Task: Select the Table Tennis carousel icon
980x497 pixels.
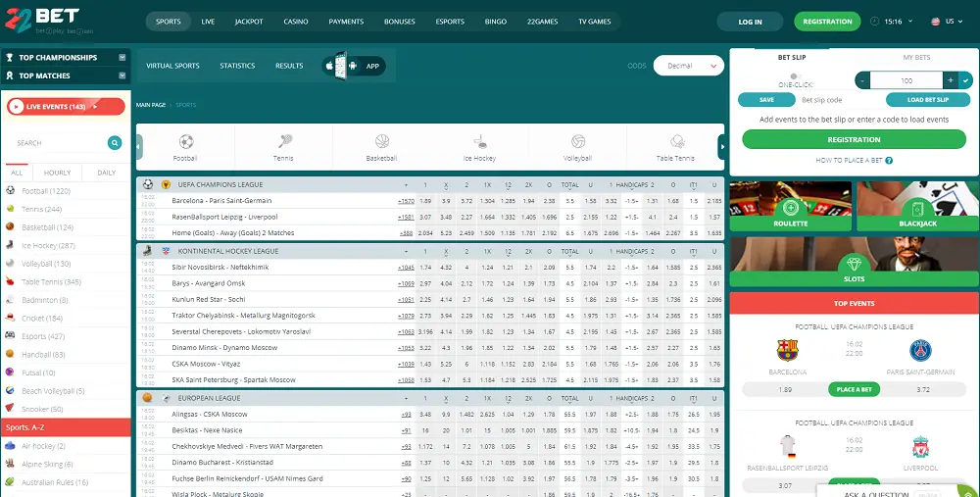Action: (x=677, y=141)
